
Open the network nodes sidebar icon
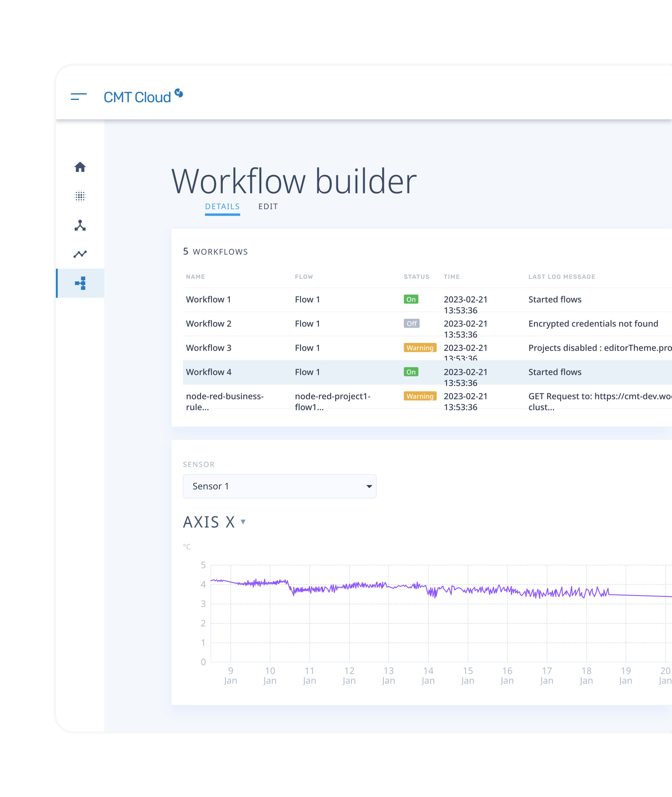coord(80,225)
